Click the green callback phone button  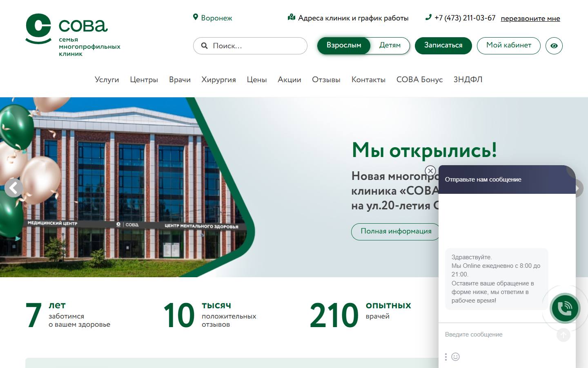[565, 308]
